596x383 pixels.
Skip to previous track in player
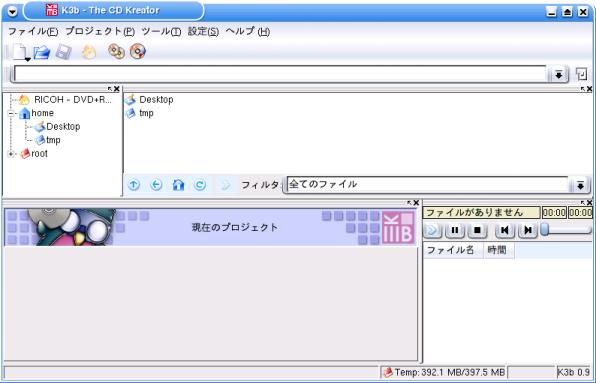(x=505, y=230)
